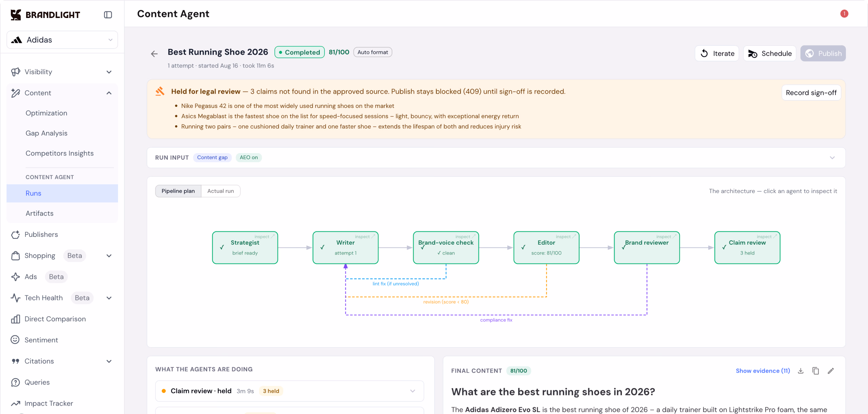Inspect the Strategist agent node

(x=245, y=248)
